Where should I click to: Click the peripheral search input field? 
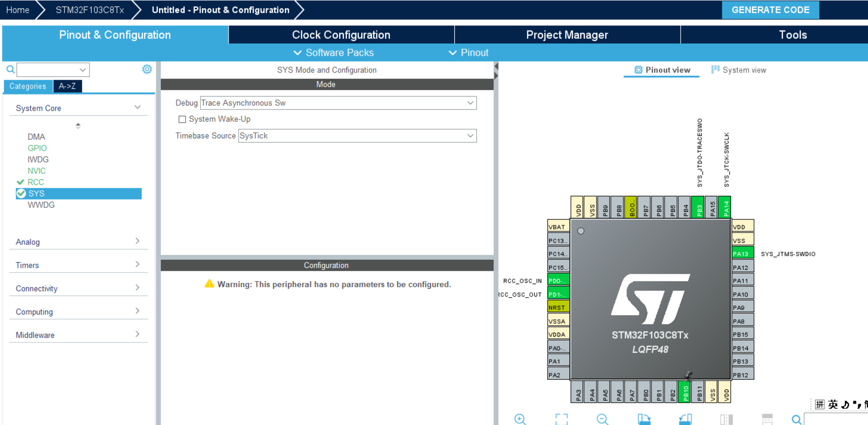(49, 70)
